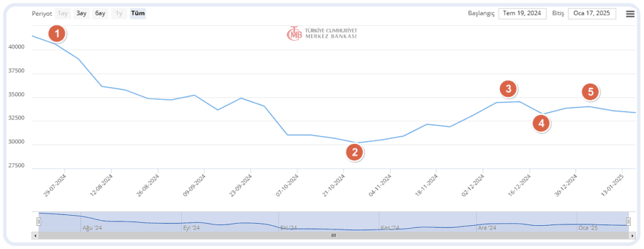Click the 04-11-2024 x-axis date label
The width and height of the screenshot is (644, 249).
380,185
